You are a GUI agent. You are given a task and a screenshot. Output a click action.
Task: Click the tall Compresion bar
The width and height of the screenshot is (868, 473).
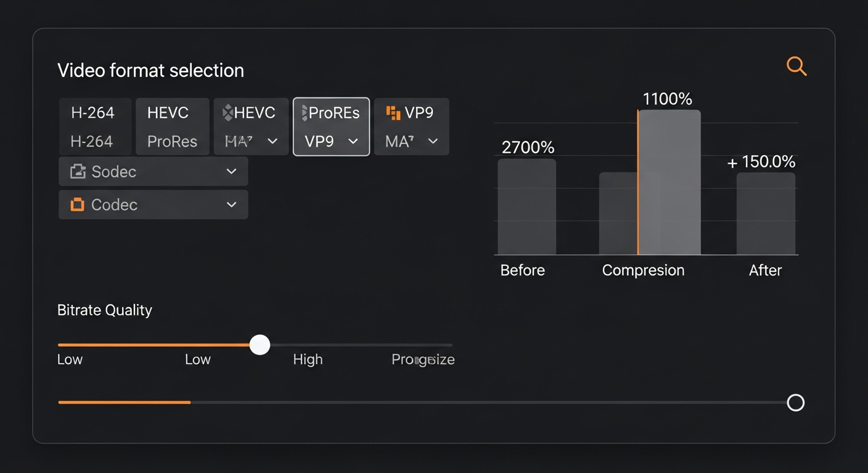click(x=669, y=182)
